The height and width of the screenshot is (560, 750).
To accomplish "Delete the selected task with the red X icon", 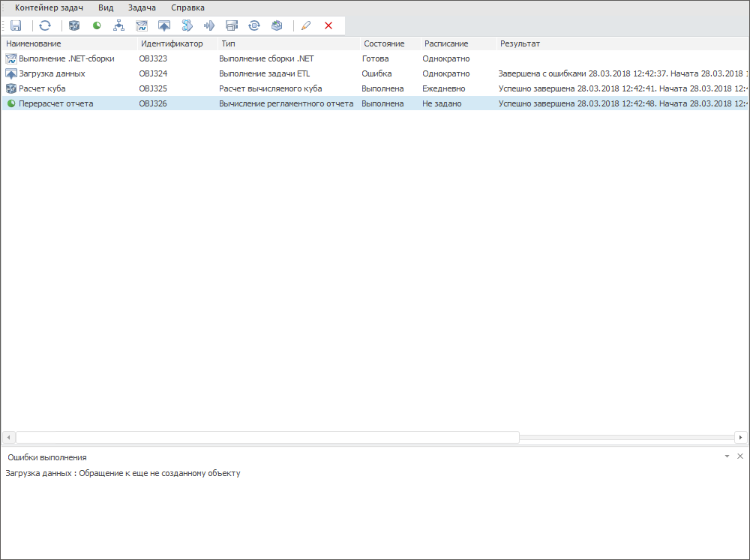I will (328, 25).
